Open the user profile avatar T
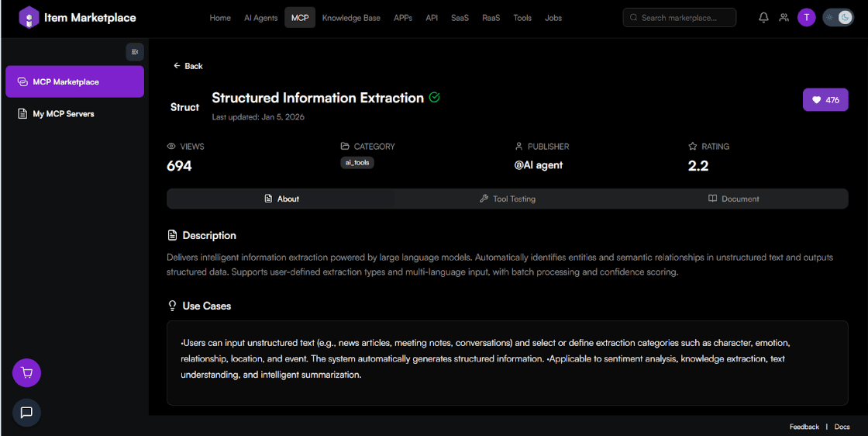Screen dimensions: 868x436 [807, 17]
